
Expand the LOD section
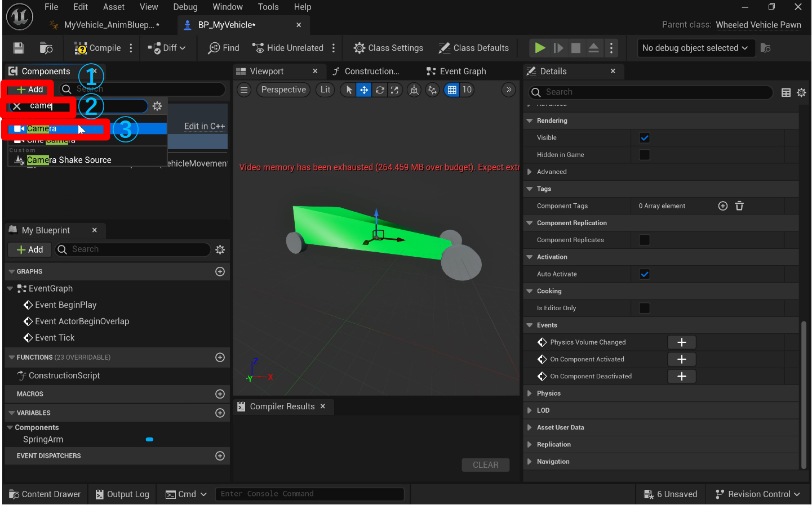click(530, 410)
